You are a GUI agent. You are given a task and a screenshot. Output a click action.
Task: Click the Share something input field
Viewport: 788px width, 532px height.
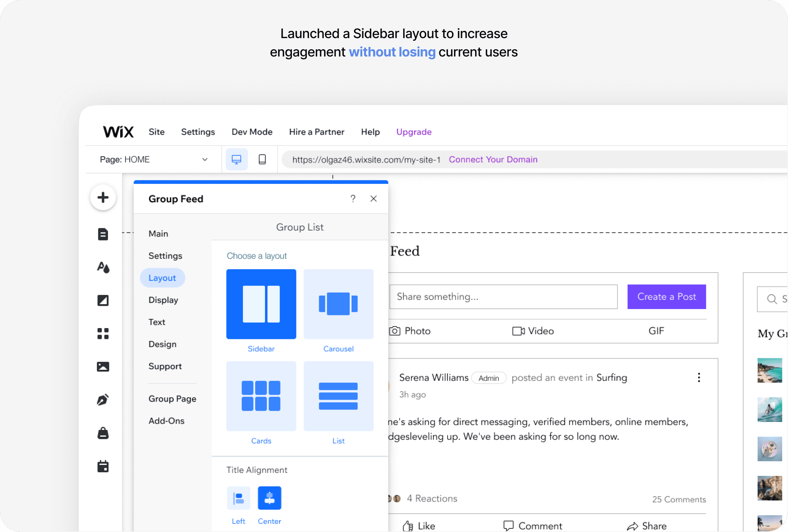point(503,297)
